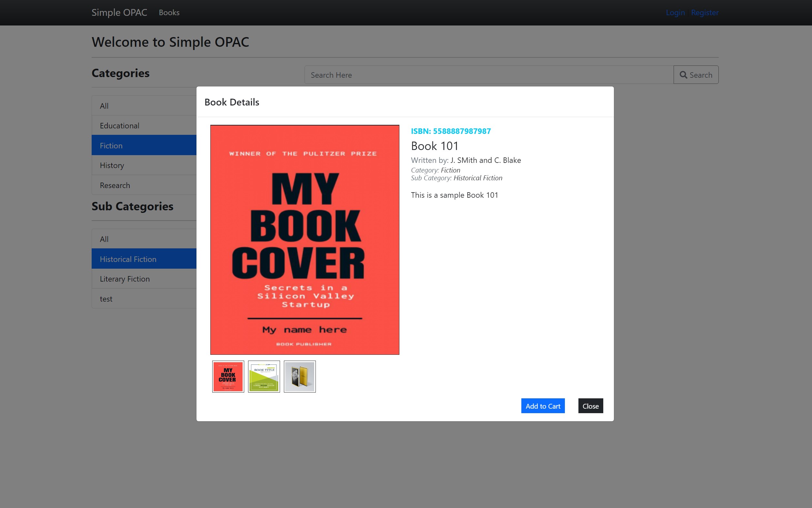Screen dimensions: 812x508
Task: Click the Books menu item
Action: tap(169, 12)
